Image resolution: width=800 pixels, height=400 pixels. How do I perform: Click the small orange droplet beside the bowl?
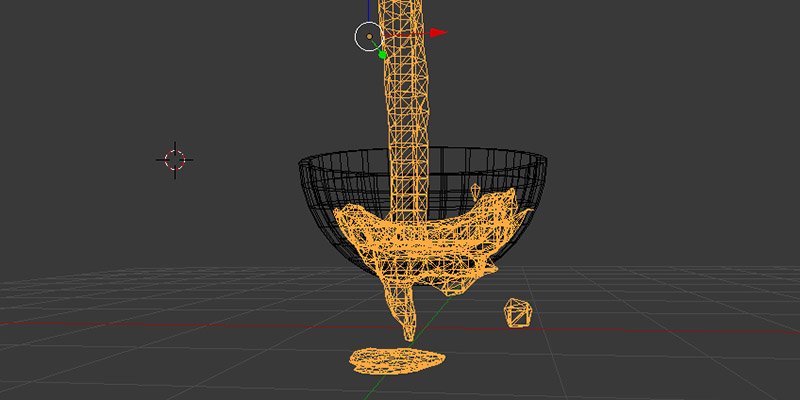tap(518, 313)
